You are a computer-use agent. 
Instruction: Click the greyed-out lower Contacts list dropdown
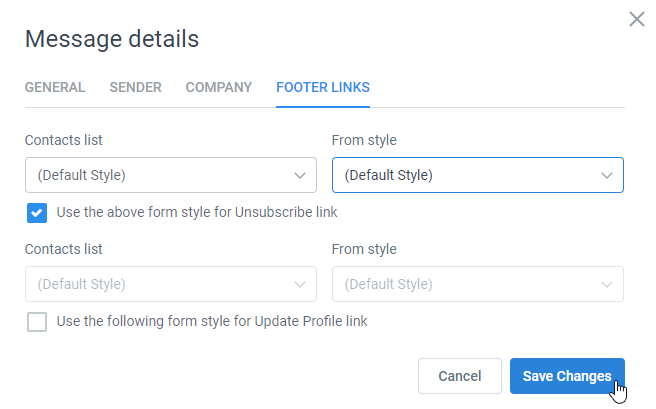(x=171, y=284)
